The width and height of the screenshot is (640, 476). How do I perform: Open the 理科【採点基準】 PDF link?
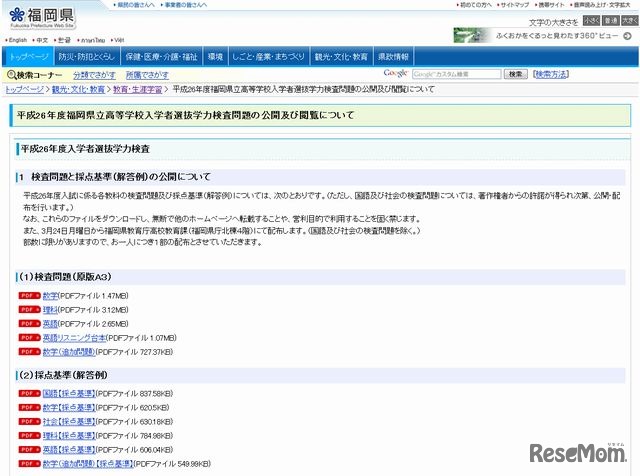point(69,436)
